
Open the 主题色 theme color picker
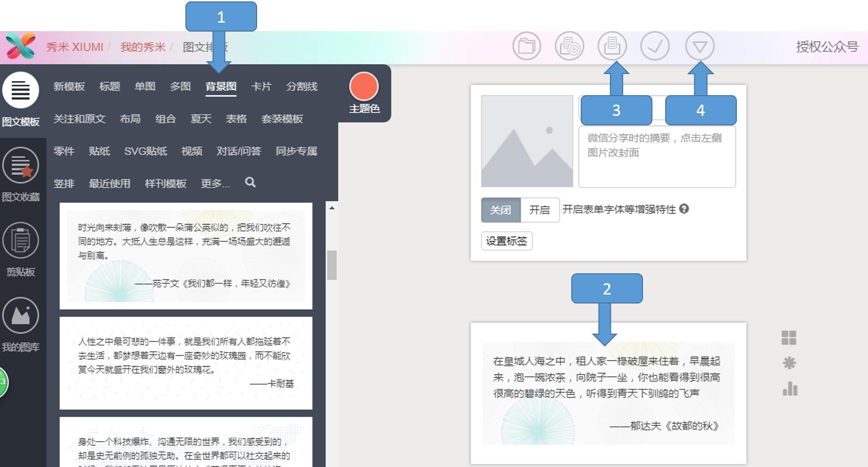coord(364,87)
